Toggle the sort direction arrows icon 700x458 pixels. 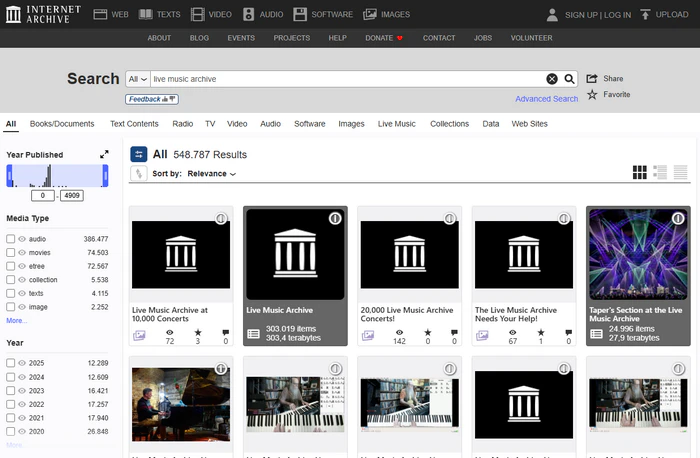139,173
